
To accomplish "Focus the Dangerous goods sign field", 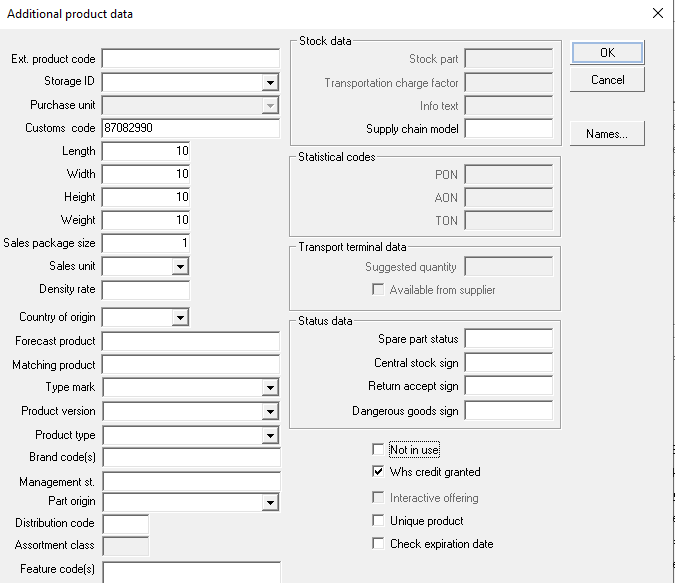I will click(x=509, y=411).
